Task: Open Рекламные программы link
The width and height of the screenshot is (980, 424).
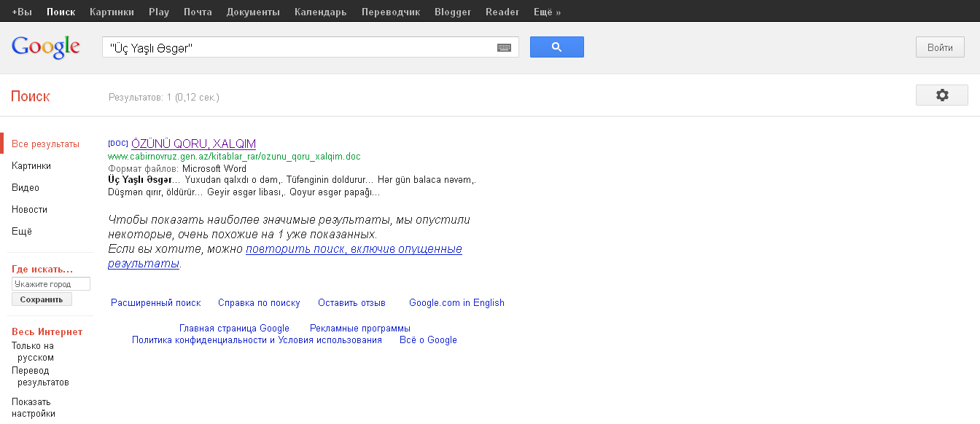Action: 360,329
